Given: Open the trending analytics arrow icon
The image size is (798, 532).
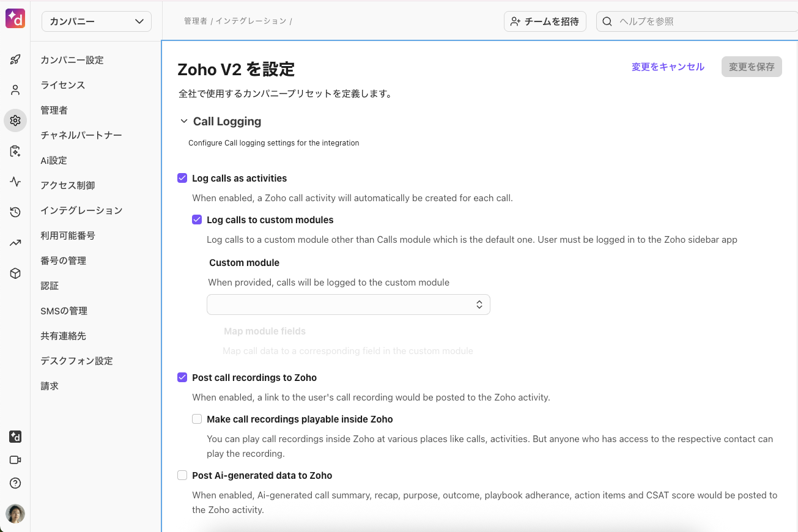Looking at the screenshot, I should tap(15, 243).
